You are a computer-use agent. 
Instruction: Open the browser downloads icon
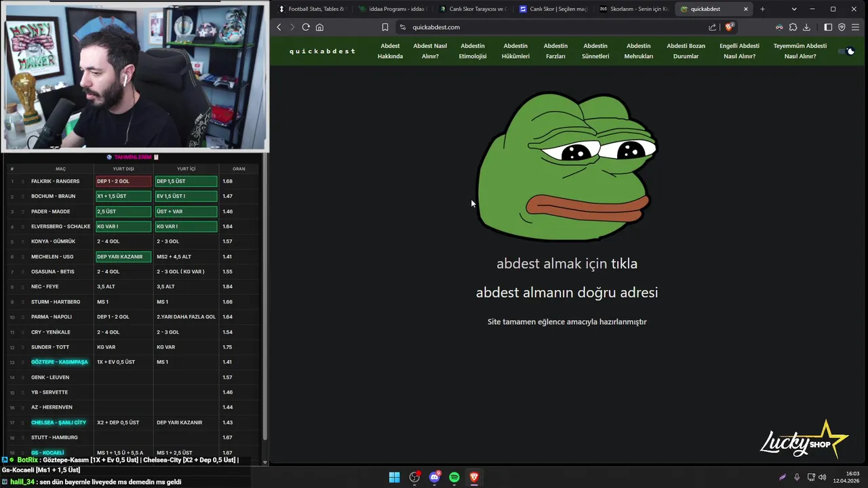pos(806,27)
